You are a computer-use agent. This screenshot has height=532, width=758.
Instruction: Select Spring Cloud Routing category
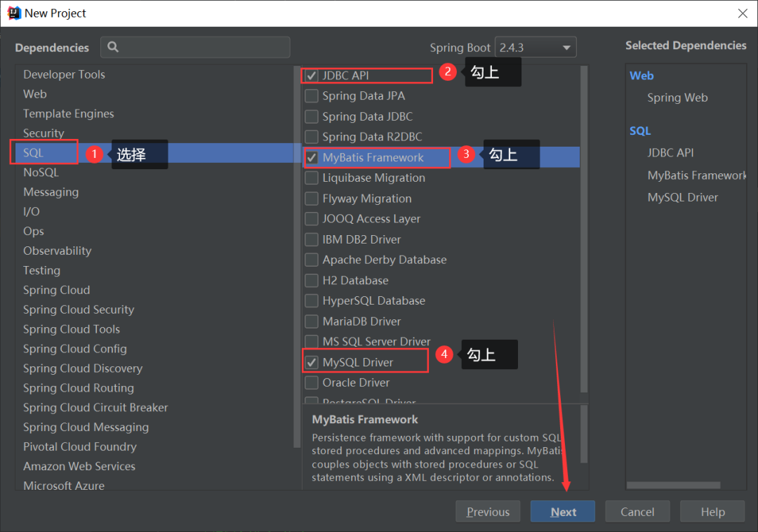pyautogui.click(x=79, y=388)
